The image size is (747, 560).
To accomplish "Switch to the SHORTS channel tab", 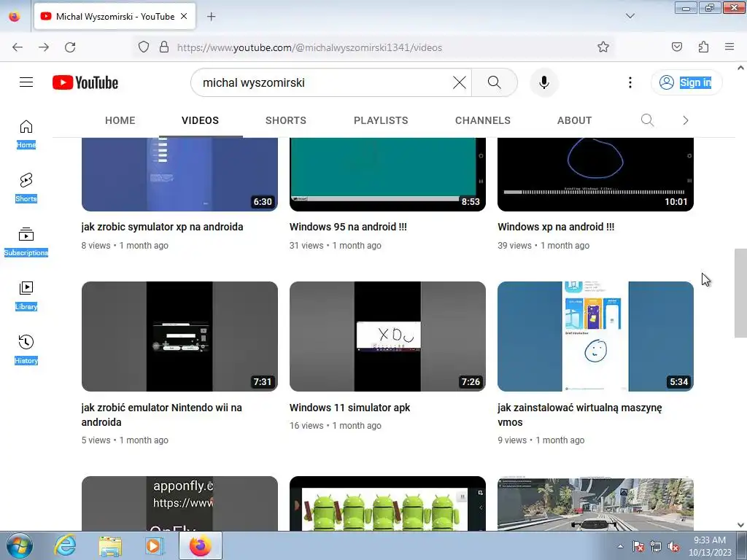I will [x=286, y=120].
